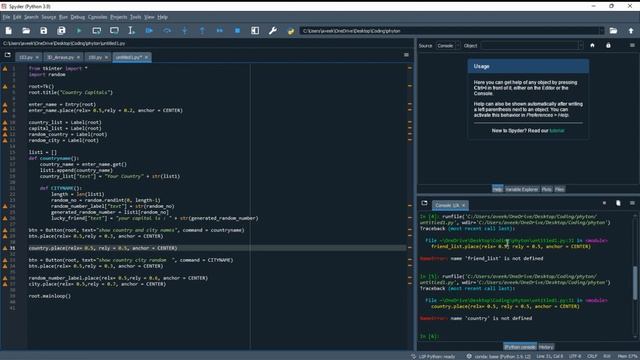Open Preferences with the wrench icon

tap(273, 31)
